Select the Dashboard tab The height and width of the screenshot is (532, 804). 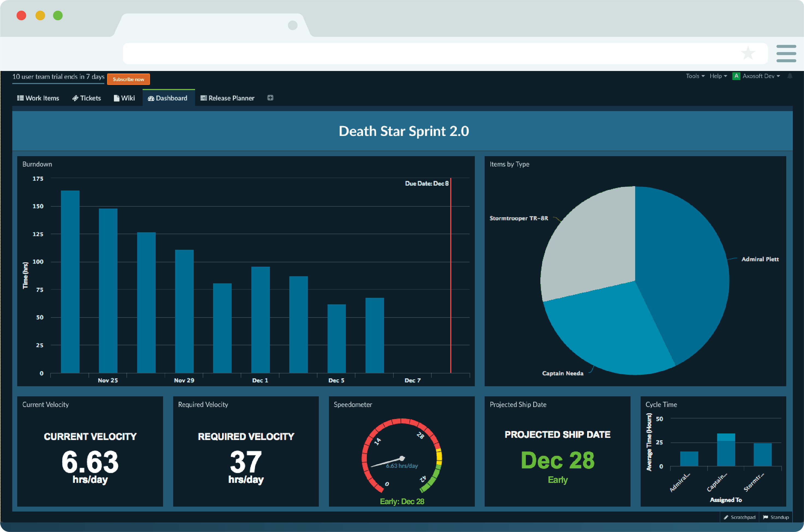coord(168,98)
